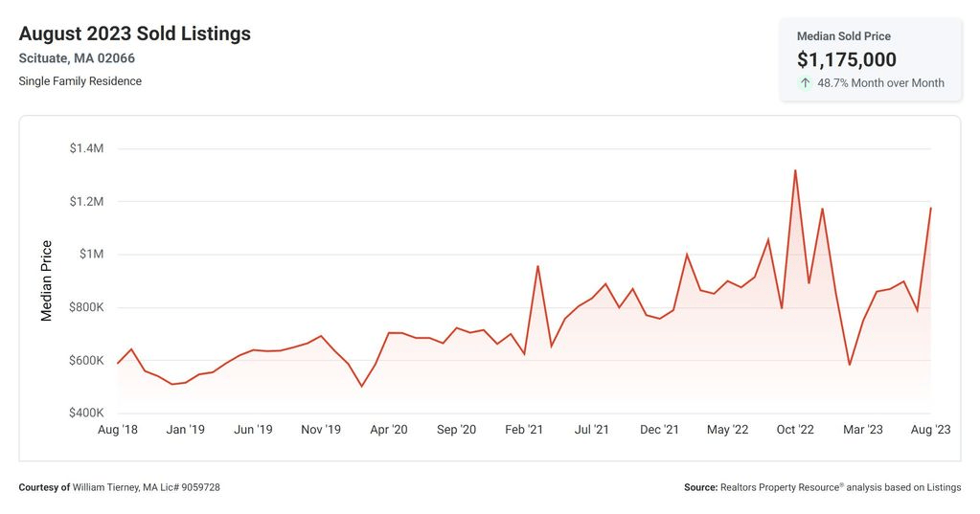Screen dimensions: 980x514
Task: Click the Feb '21 x-axis label
Action: click(524, 430)
